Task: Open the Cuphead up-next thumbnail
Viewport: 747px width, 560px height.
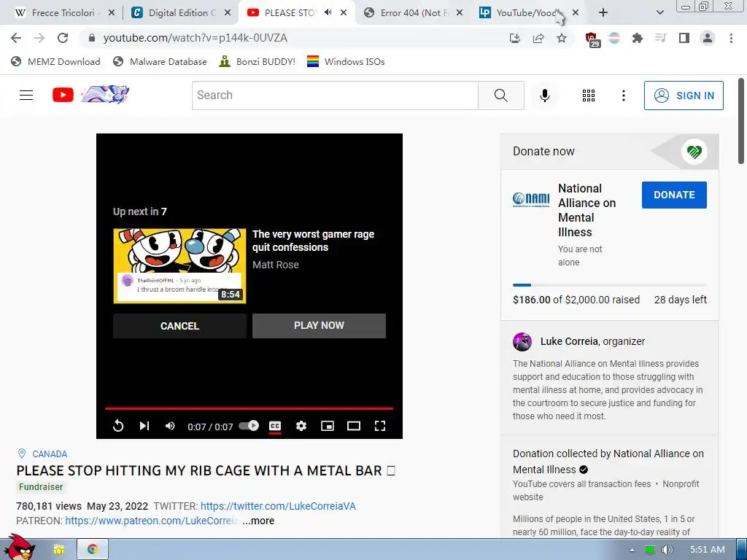Action: coord(179,265)
